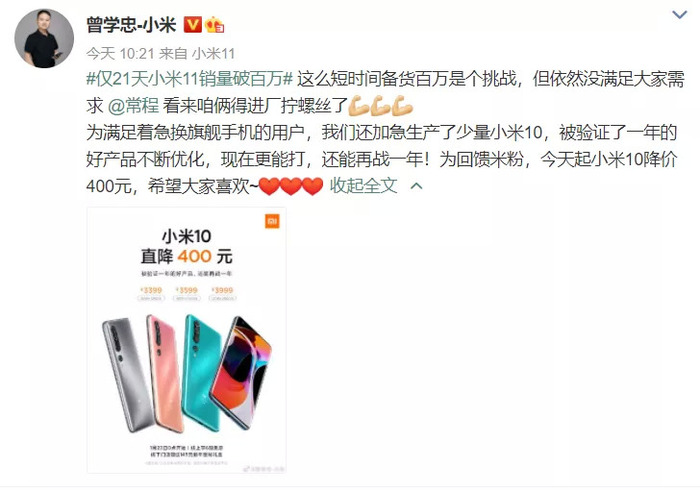Click the pink-colored phone in poster
Image resolution: width=700 pixels, height=491 pixels.
(164, 374)
